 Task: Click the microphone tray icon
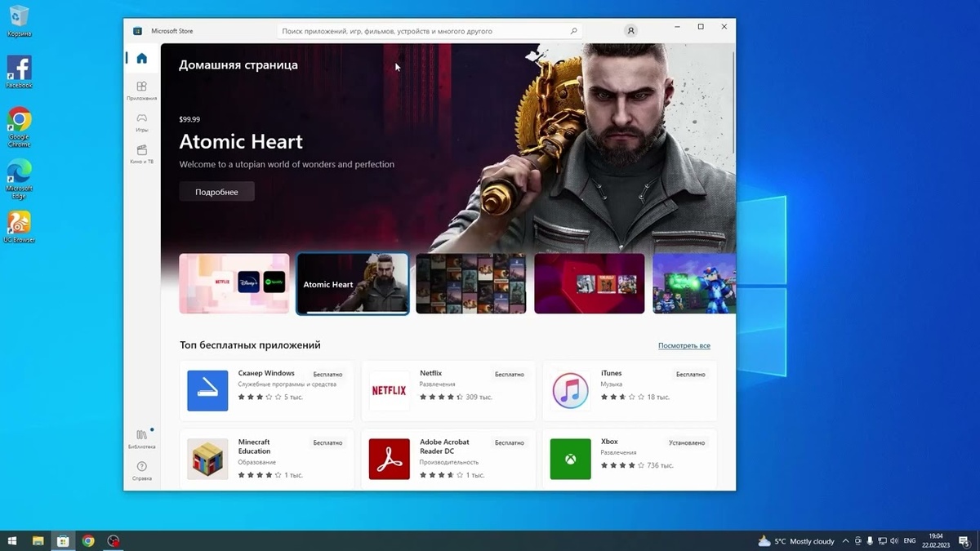point(870,541)
